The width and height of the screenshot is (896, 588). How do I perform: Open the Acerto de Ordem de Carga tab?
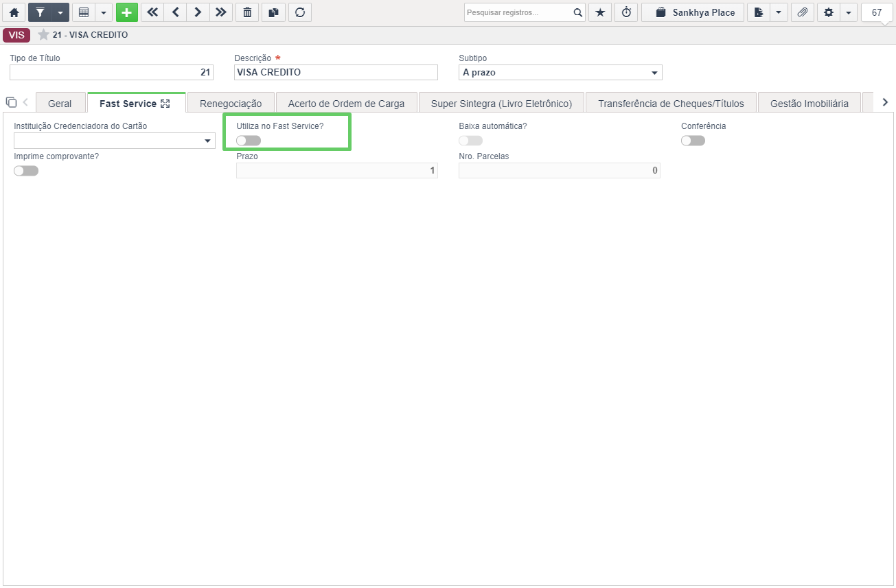(346, 104)
